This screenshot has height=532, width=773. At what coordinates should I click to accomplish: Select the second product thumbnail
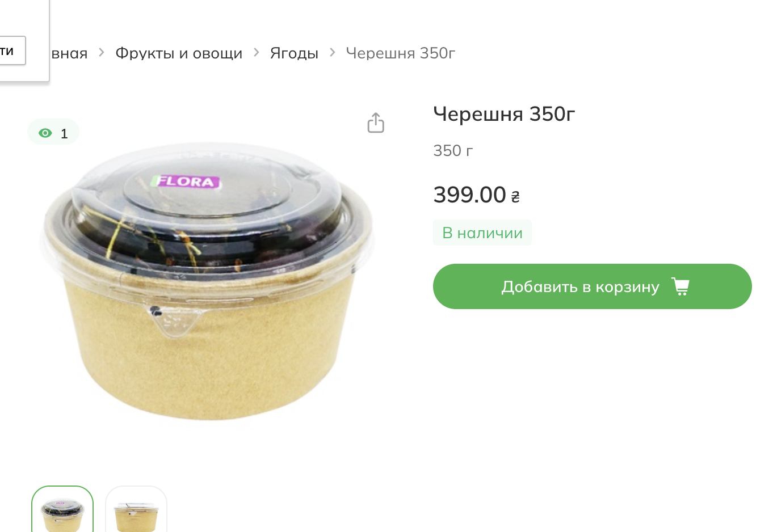pyautogui.click(x=136, y=509)
